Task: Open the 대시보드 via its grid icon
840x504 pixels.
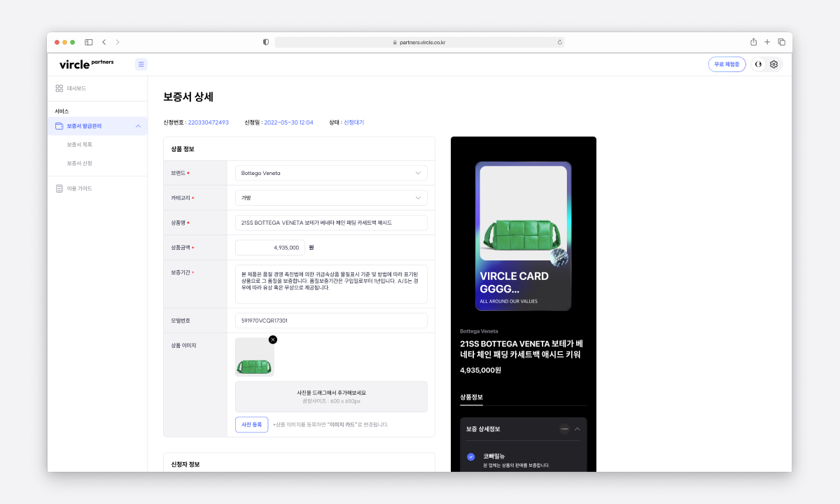Action: tap(62, 87)
